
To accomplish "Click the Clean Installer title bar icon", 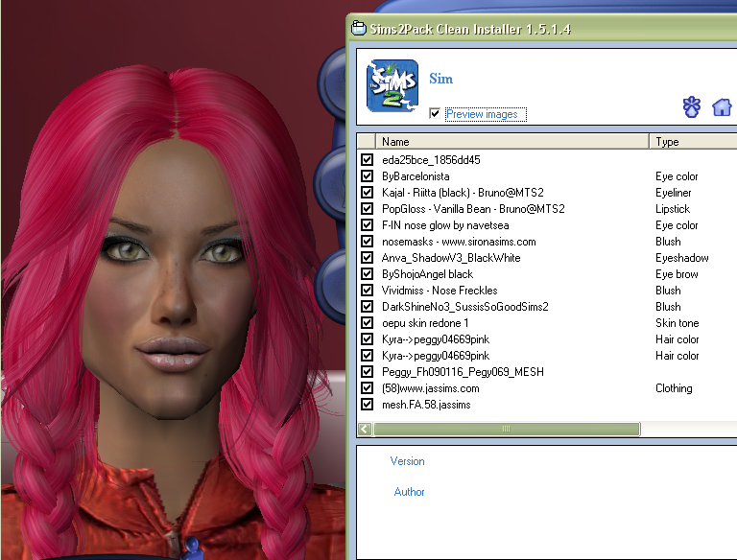I will pyautogui.click(x=358, y=29).
